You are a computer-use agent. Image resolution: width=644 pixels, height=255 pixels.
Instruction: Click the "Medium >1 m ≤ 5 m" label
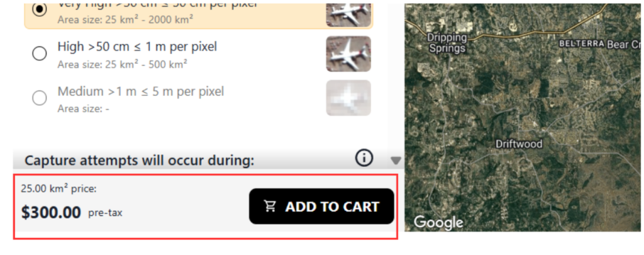(140, 91)
